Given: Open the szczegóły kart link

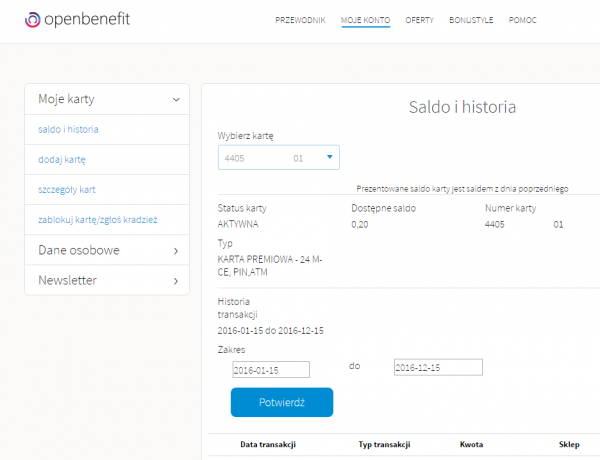Looking at the screenshot, I should pyautogui.click(x=67, y=189).
